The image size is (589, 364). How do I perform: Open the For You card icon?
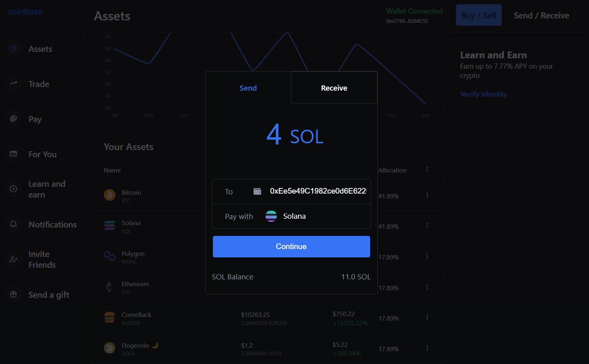[x=13, y=154]
